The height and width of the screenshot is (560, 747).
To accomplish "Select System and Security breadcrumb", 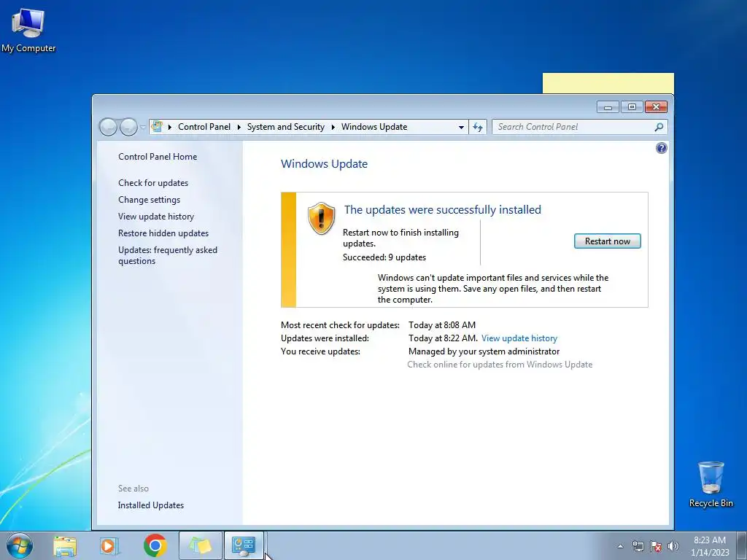I will click(285, 127).
